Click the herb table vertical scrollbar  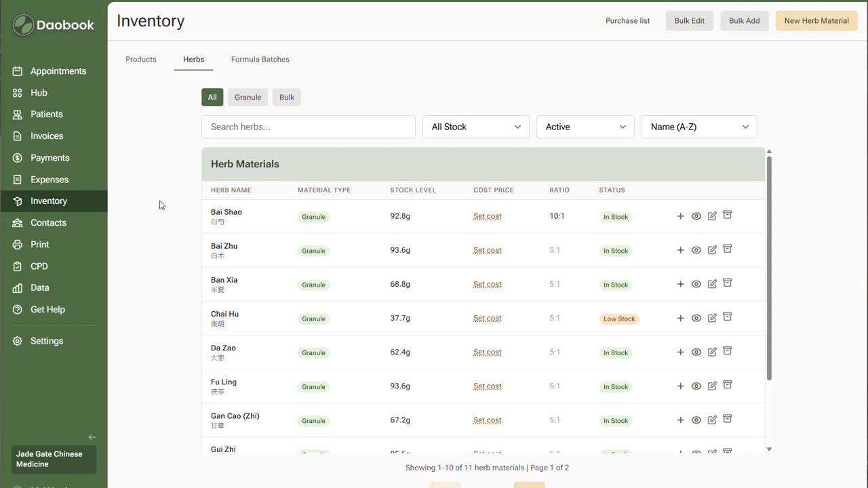769,268
